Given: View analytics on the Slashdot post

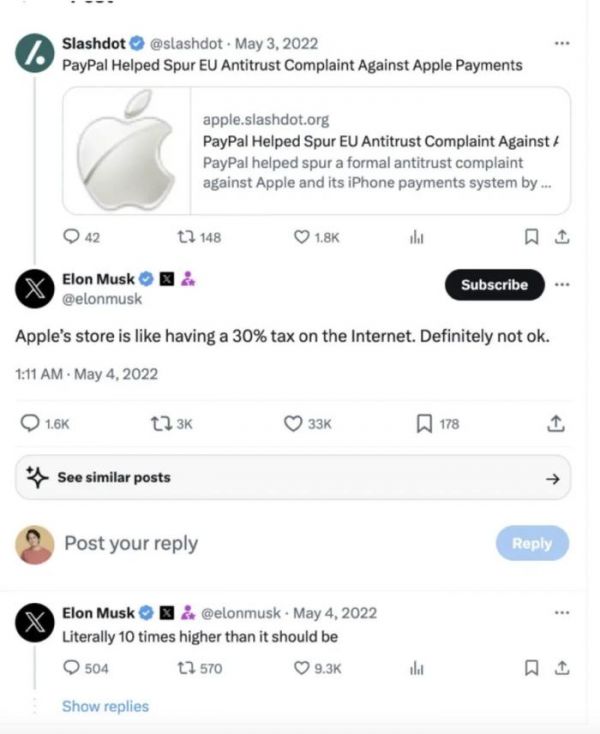Looking at the screenshot, I should 416,237.
